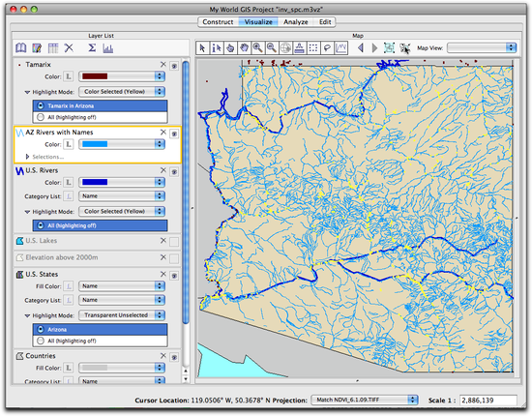Open the Tamarix dark red color swatch

tap(122, 76)
